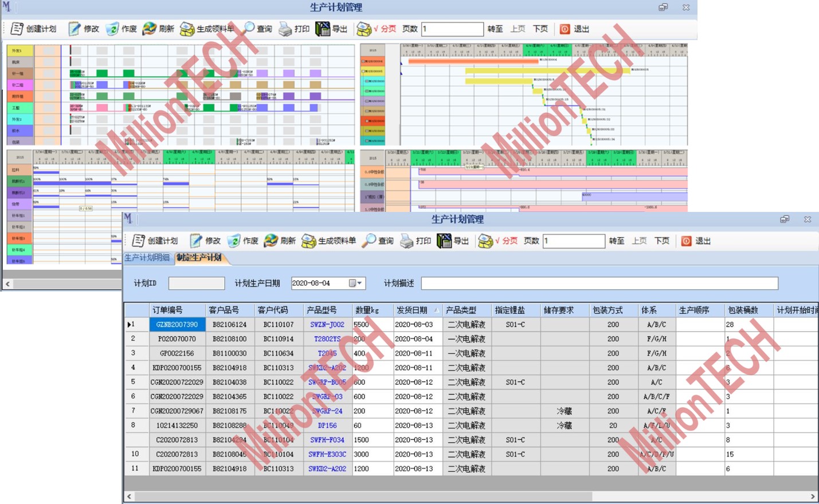
Task: Switch to 制定生产计划 tab
Action: [x=199, y=258]
